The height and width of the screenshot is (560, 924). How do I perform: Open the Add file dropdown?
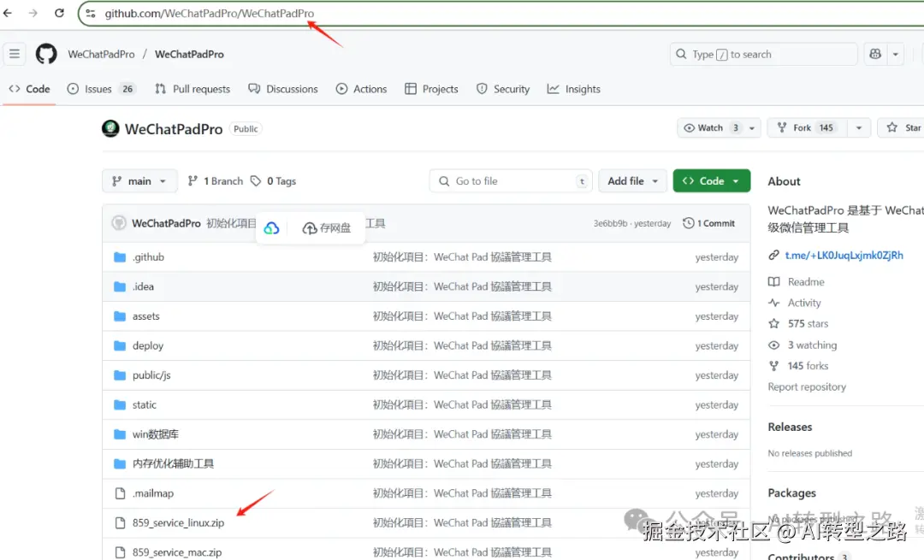(632, 180)
